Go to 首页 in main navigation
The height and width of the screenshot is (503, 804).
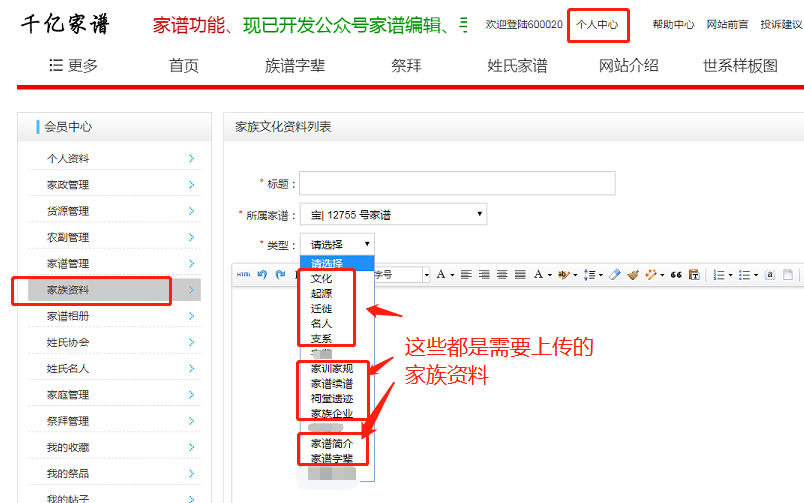coord(184,65)
